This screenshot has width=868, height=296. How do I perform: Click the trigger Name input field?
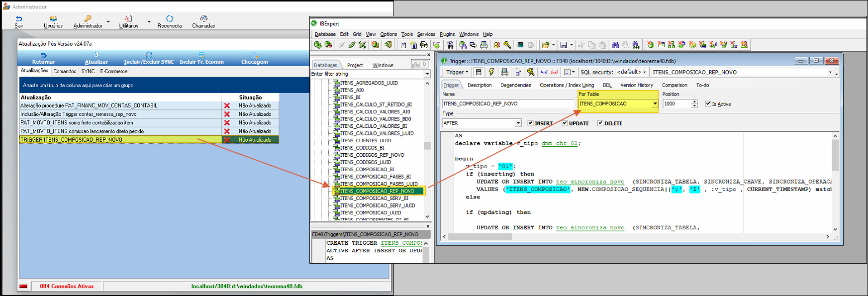click(x=508, y=103)
